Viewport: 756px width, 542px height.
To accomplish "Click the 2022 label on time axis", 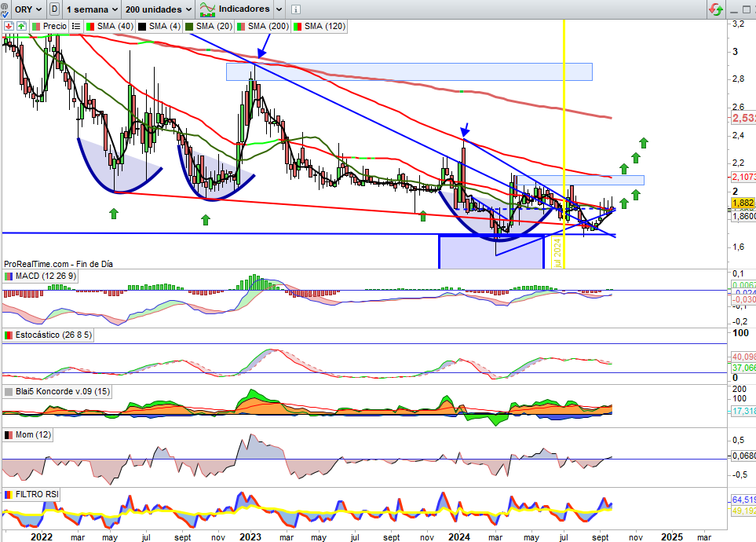I will click(x=41, y=537).
